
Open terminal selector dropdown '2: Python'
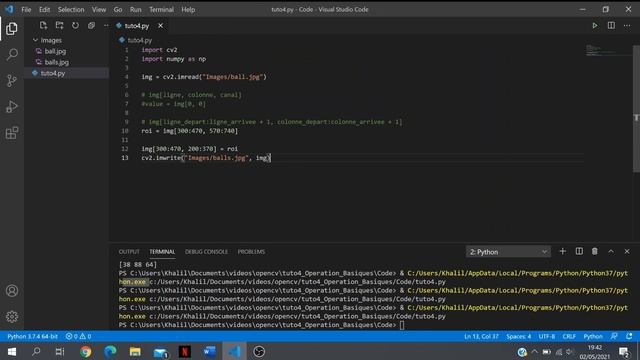pyautogui.click(x=508, y=252)
